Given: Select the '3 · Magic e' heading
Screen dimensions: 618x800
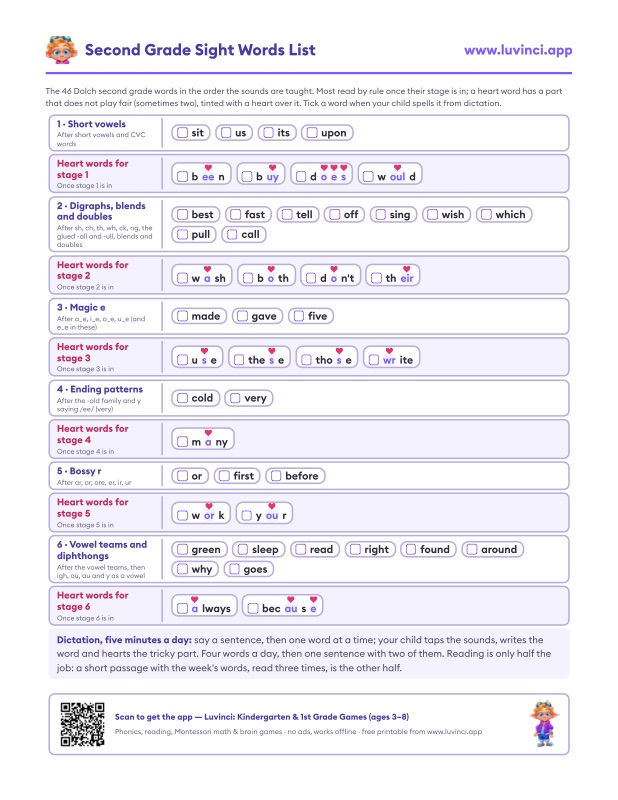Looking at the screenshot, I should tap(81, 308).
